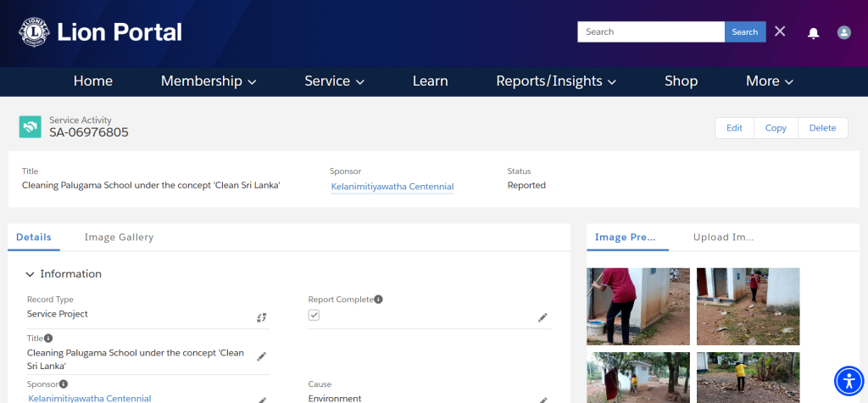Click the Lion Portal title text
The height and width of the screenshot is (403, 868).
point(120,32)
